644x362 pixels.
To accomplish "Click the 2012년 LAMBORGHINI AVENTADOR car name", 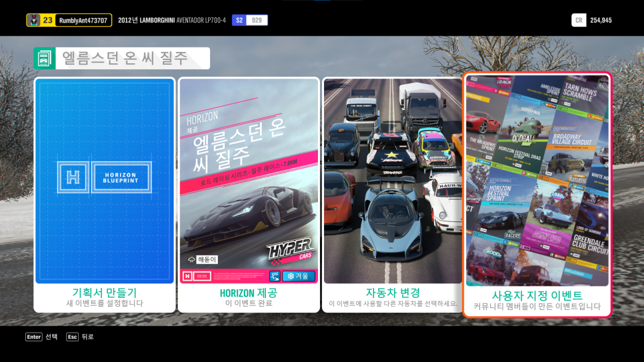I will pos(172,20).
